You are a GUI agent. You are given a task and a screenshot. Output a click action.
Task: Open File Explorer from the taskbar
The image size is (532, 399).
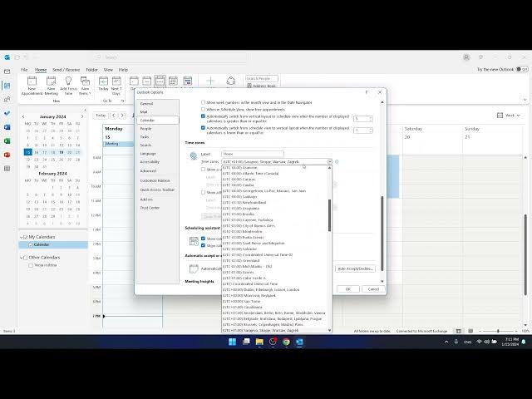259,342
